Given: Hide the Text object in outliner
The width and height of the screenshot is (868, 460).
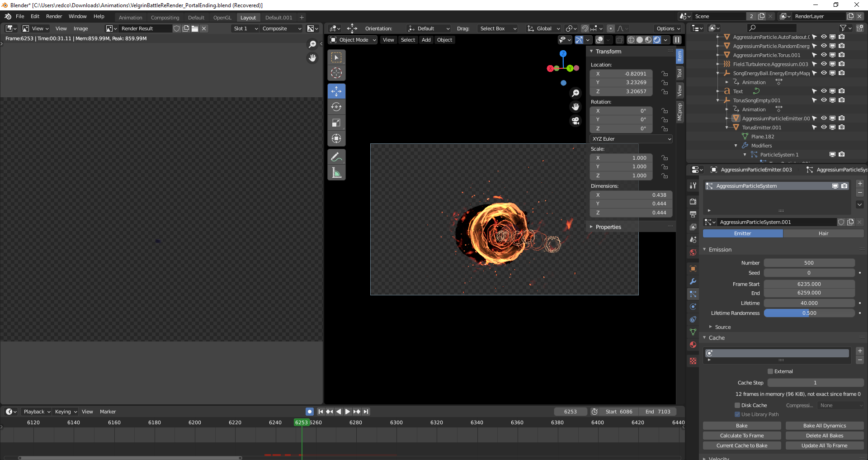Looking at the screenshot, I should point(824,91).
